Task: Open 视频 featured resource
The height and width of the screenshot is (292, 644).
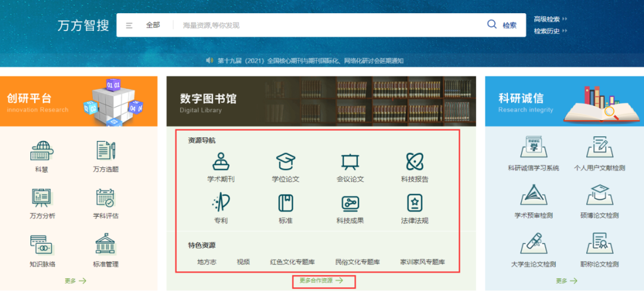Action: [x=243, y=262]
